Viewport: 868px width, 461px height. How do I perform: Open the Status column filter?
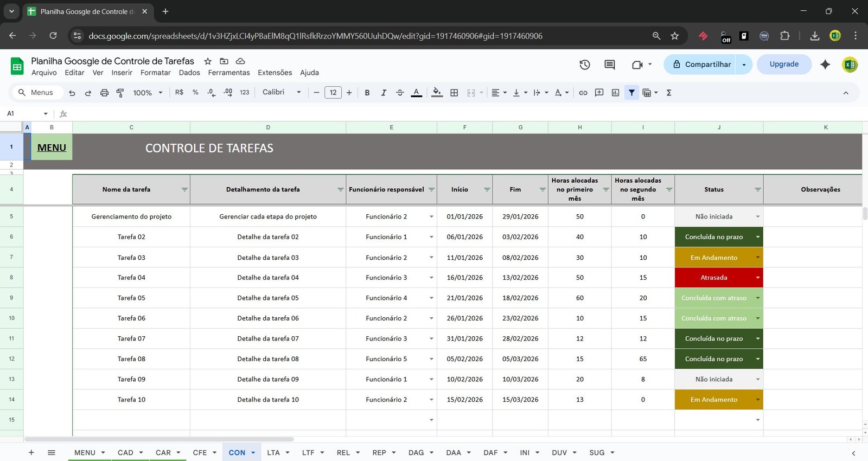tap(757, 190)
